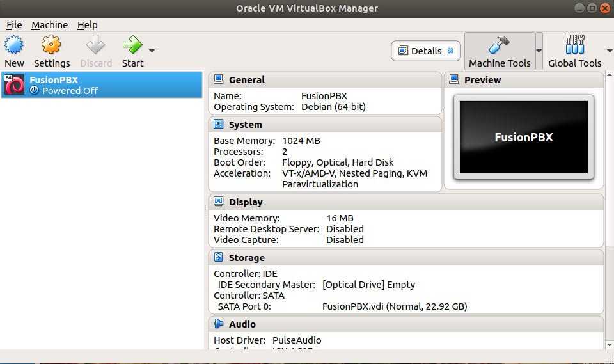Click the Name value FusionPBX
614x364 pixels.
point(324,96)
